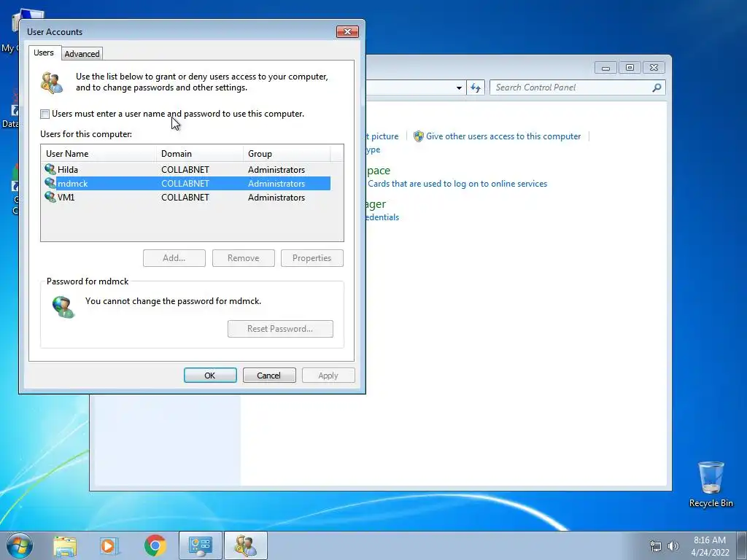Open user Properties button
Screen dimensions: 747x560
[312, 258]
